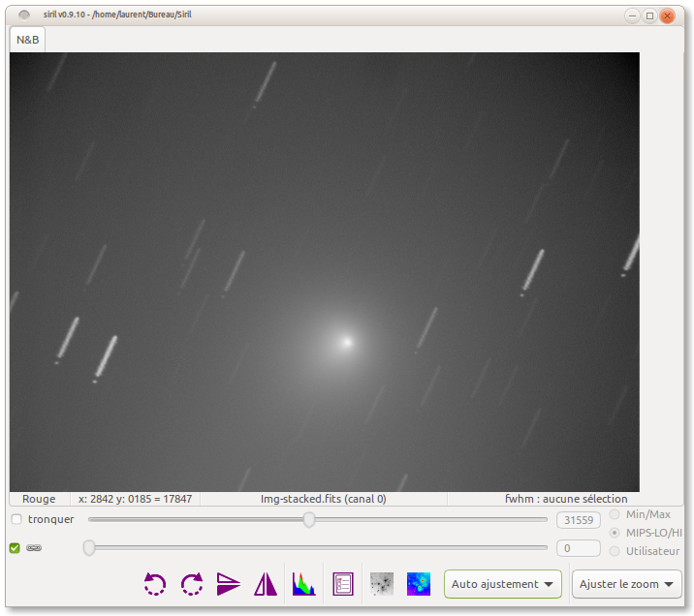Rotate image counter-clockwise with the left rotation icon
This screenshot has width=694, height=616.
(x=155, y=584)
